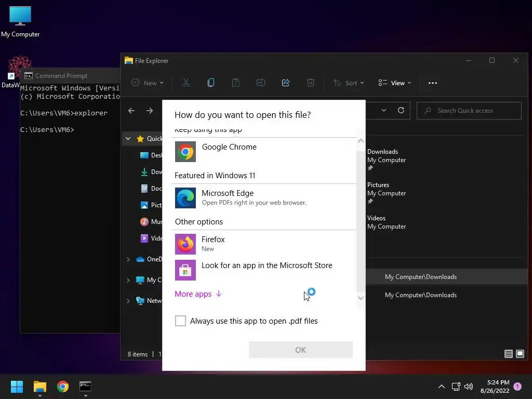Click the Rename icon in File Explorer toolbar
The width and height of the screenshot is (532, 399).
pyautogui.click(x=261, y=83)
